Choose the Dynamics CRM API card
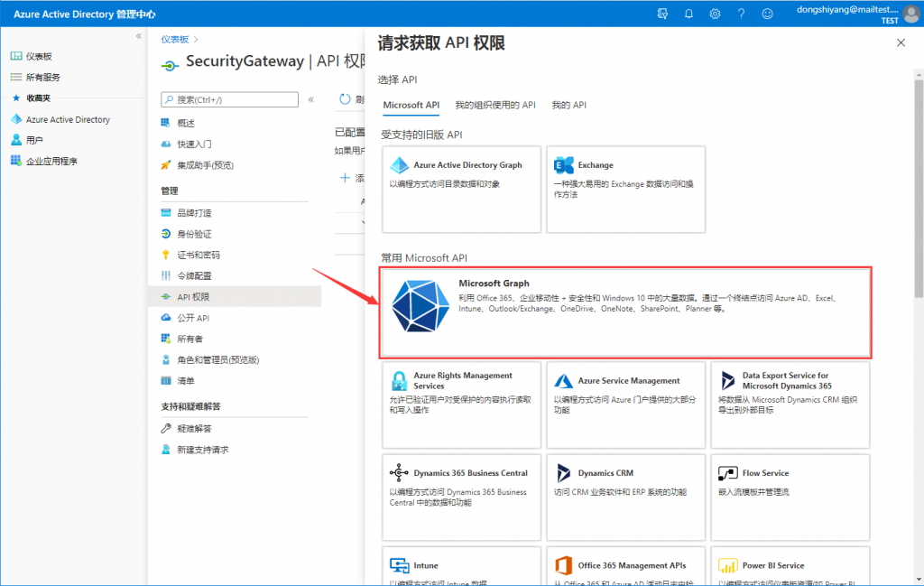Image resolution: width=924 pixels, height=586 pixels. (626, 497)
